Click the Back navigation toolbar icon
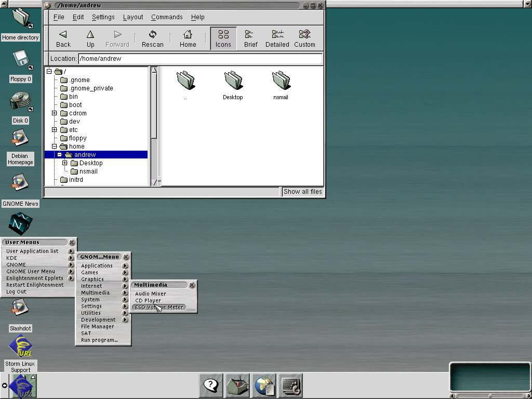Image resolution: width=532 pixels, height=399 pixels. tap(63, 38)
